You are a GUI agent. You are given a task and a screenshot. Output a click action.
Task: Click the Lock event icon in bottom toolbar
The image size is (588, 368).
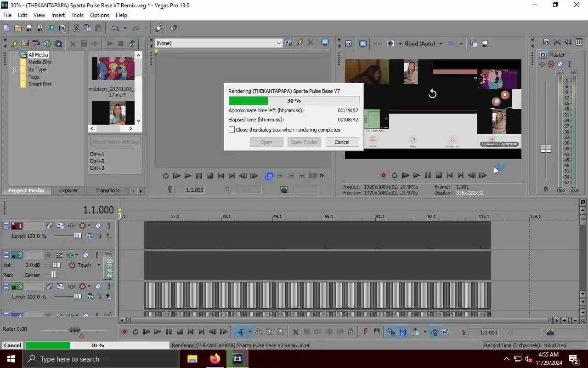[x=351, y=332]
